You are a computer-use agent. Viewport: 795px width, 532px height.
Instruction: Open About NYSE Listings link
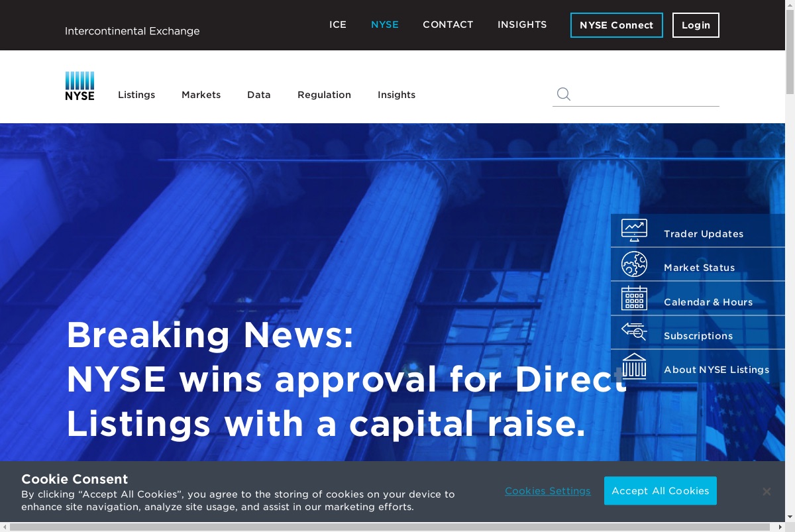717,370
